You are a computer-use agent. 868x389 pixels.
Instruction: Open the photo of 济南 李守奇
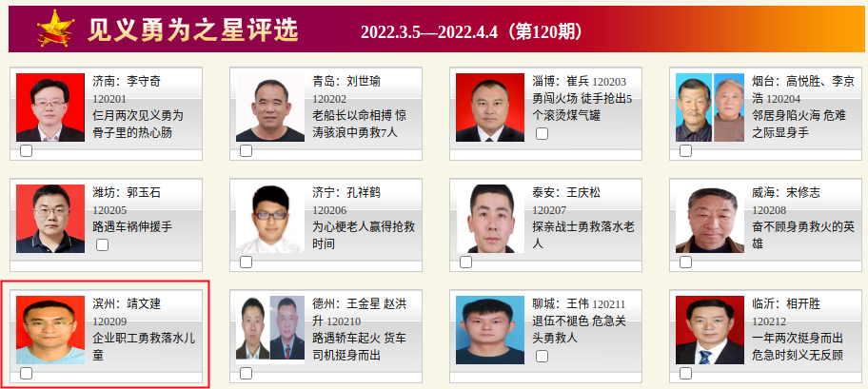(x=50, y=107)
